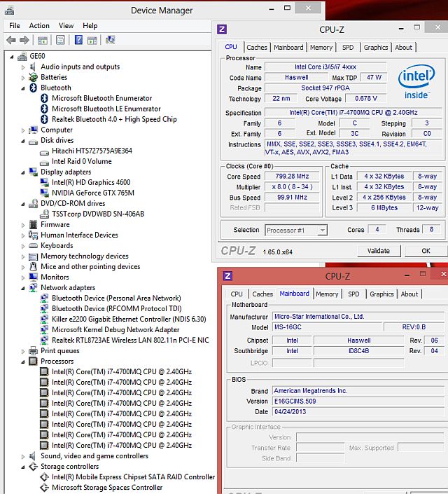Screen dimensions: 448x494
Task: Select Microsoft Bluetooth LE Enumerator entry
Action: coord(106,109)
